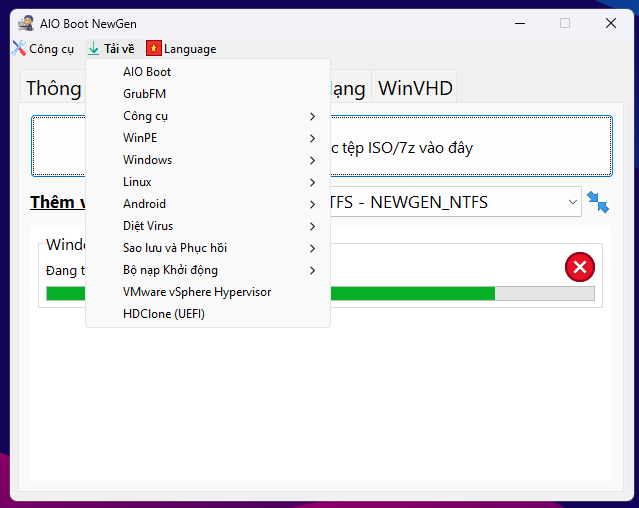The width and height of the screenshot is (639, 508).
Task: Expand the Android submenu
Action: (x=208, y=204)
